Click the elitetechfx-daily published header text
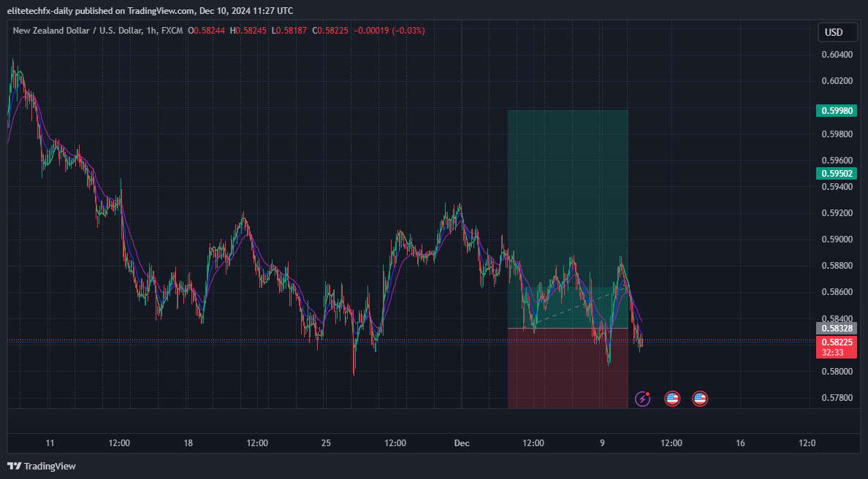The width and height of the screenshot is (868, 479). 150,10
